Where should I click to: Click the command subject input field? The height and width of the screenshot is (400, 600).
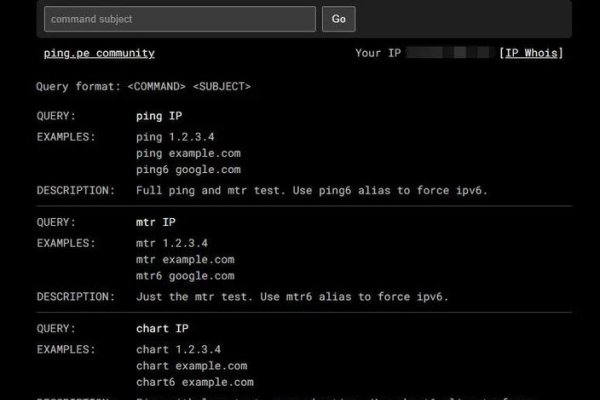(180, 19)
